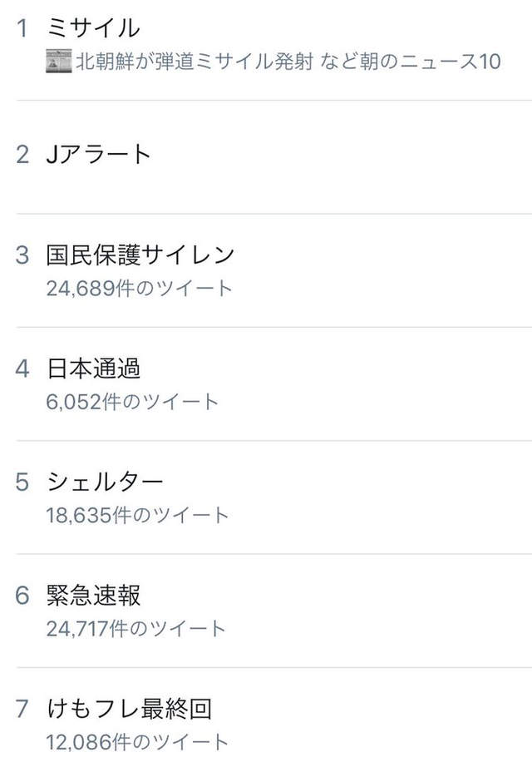Click the news thumbnail icon under ミサイル
This screenshot has height=767, width=532.
[58, 62]
